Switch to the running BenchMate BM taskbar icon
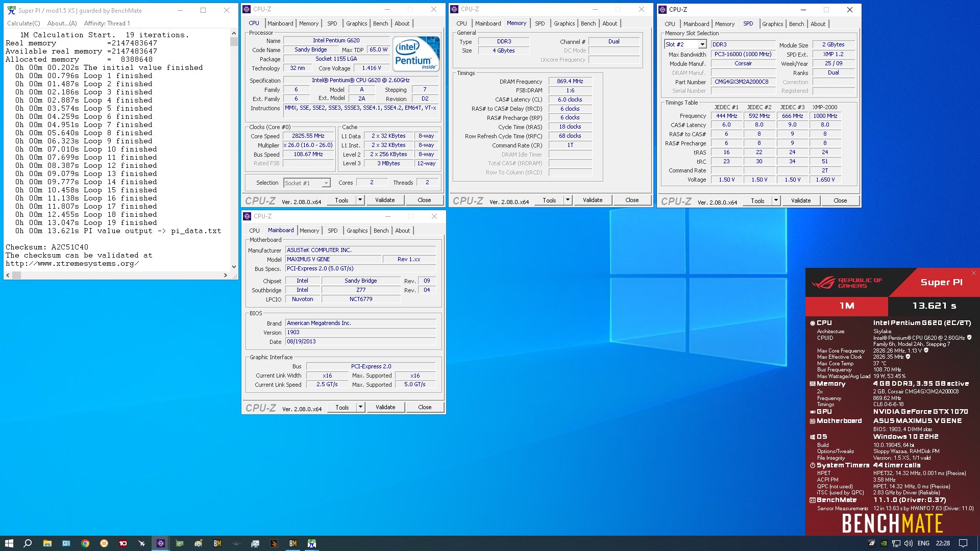The height and width of the screenshot is (551, 980). coord(293,543)
